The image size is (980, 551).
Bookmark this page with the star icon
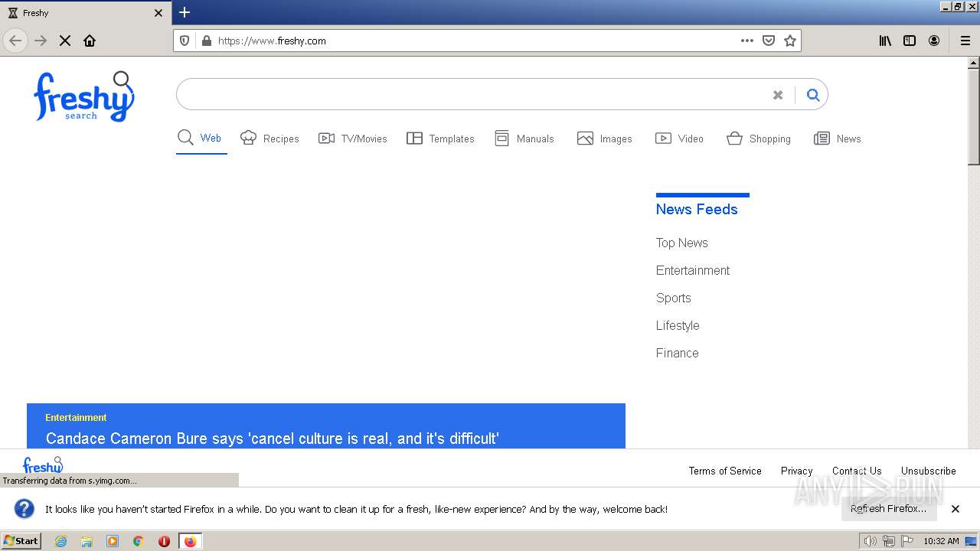tap(790, 41)
